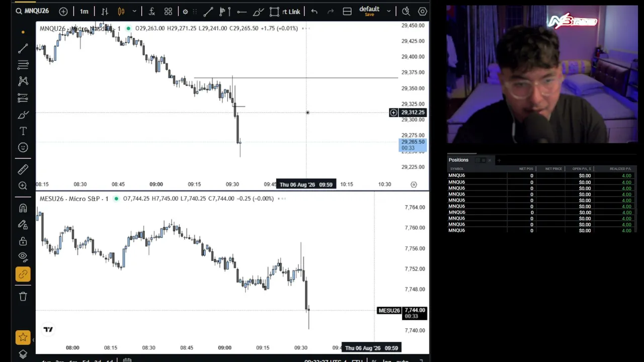The image size is (644, 362).
Task: Collapse the left drawing toolbar arrow
Action: [x=34, y=340]
